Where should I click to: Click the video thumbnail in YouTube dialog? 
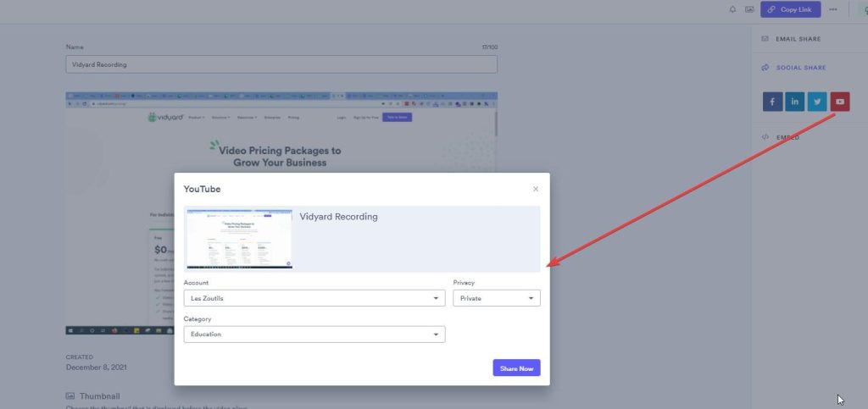[x=240, y=239]
